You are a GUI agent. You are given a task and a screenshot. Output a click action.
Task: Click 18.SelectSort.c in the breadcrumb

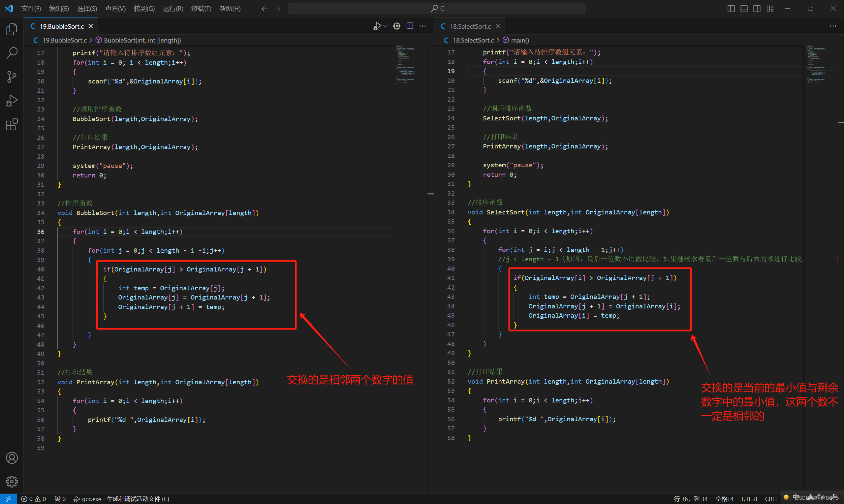[x=473, y=40]
